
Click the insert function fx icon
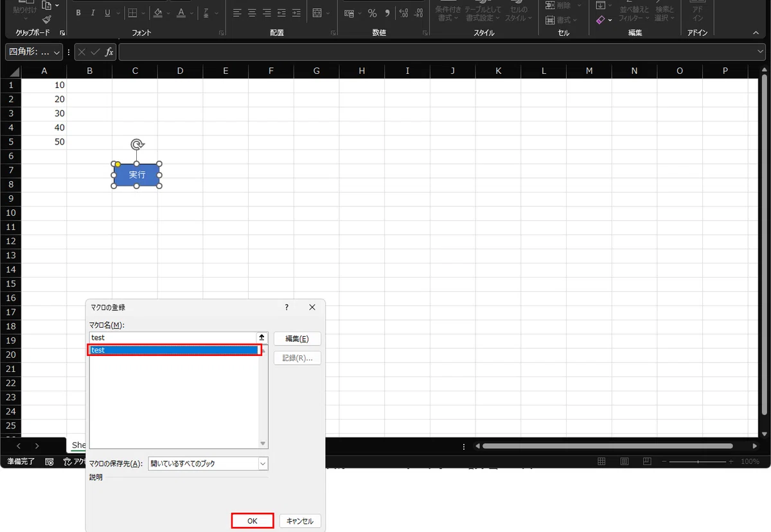109,51
